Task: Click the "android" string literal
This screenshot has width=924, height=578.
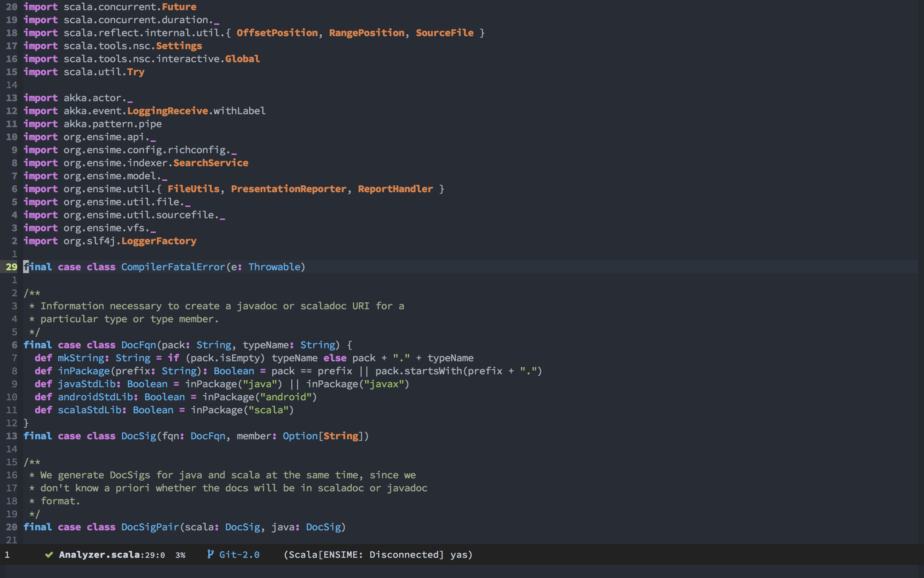Action: click(x=286, y=397)
